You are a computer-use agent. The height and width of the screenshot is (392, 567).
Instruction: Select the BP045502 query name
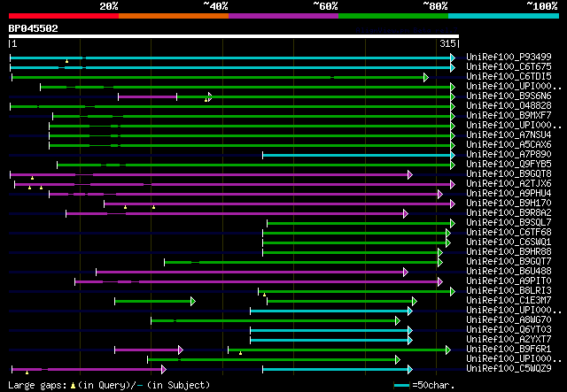(34, 28)
